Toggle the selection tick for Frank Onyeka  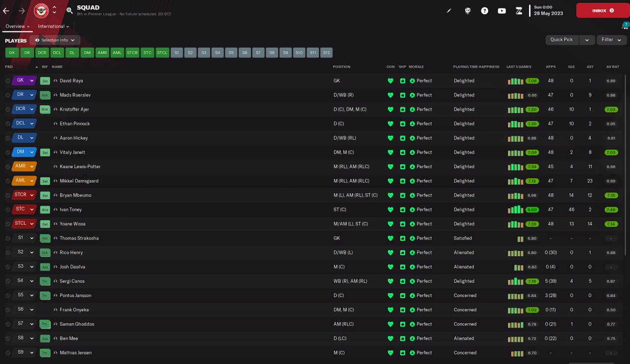tap(8, 310)
